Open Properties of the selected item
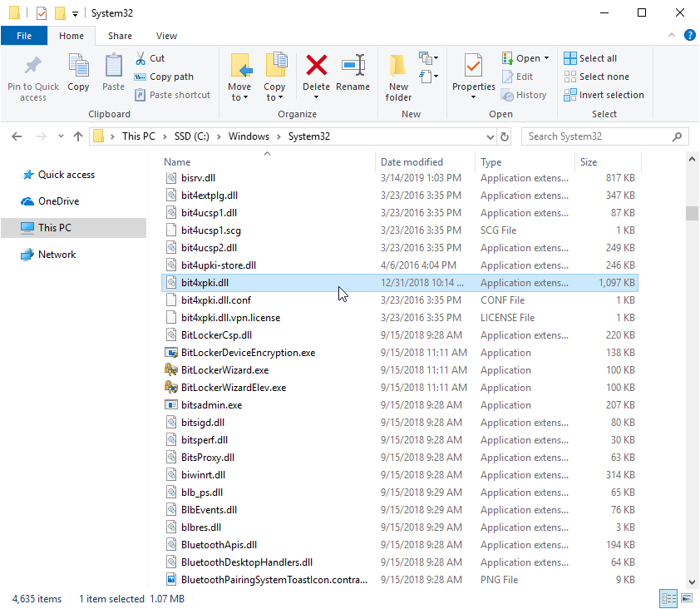This screenshot has width=700, height=609. tap(473, 72)
